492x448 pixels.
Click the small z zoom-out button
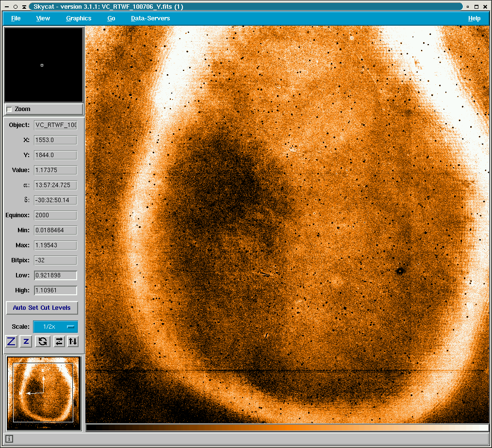(x=26, y=341)
